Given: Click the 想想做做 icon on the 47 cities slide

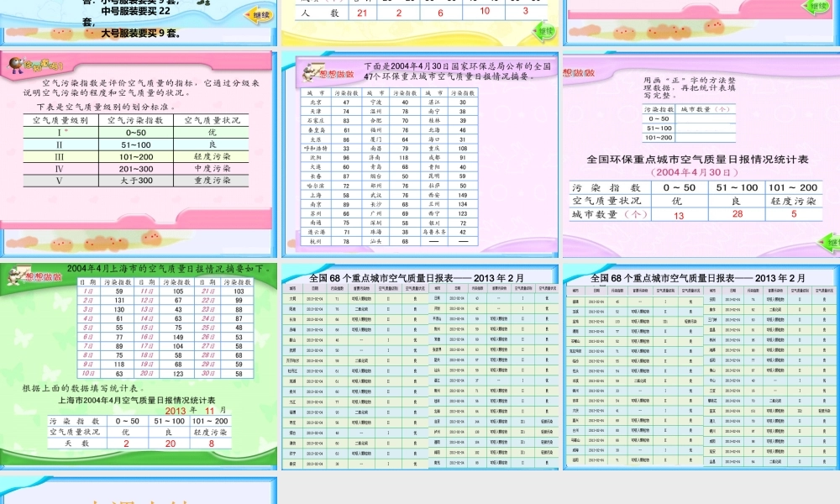Looking at the screenshot, I should click(328, 72).
